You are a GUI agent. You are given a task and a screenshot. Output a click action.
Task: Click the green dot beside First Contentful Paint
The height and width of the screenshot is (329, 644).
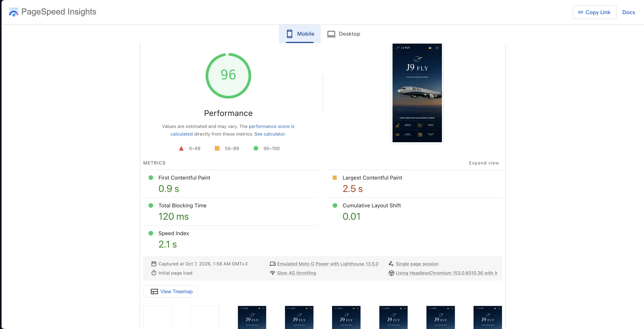coord(151,178)
